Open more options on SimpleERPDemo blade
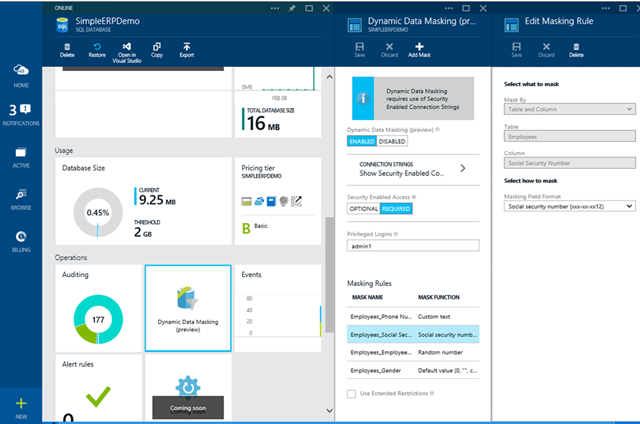640x424 pixels. pos(275,8)
